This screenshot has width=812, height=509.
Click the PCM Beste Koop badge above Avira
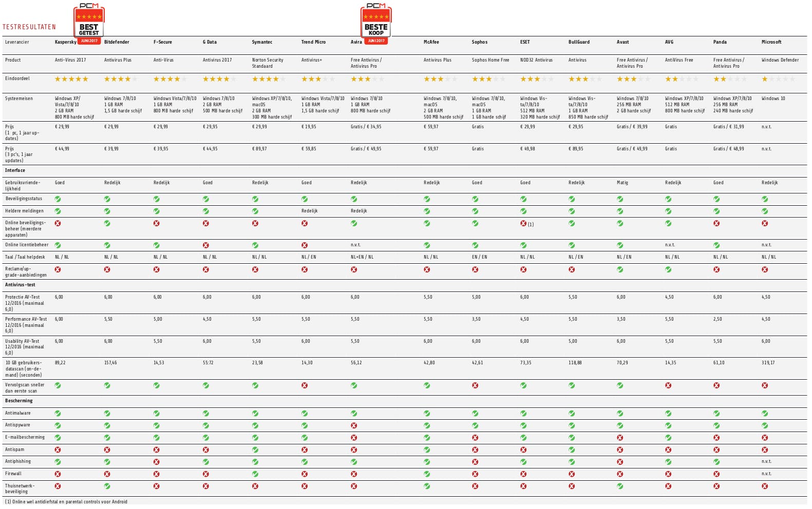point(376,23)
